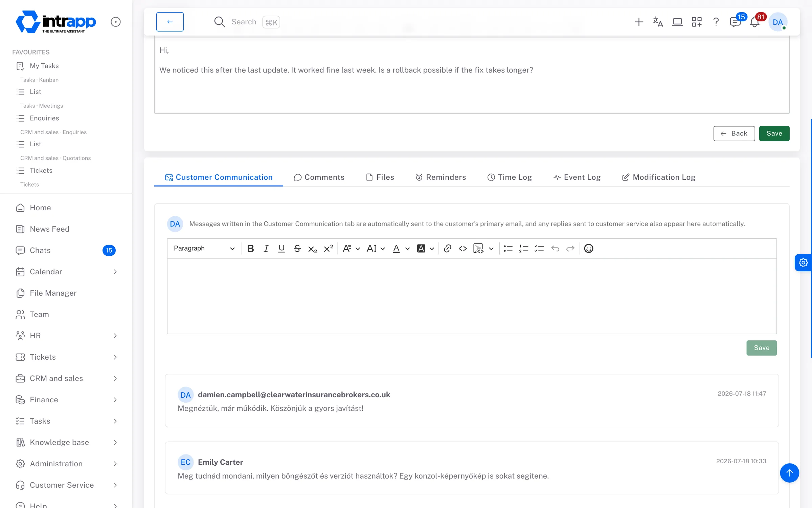Open the translate language icon in the top bar
The height and width of the screenshot is (508, 812).
tap(658, 22)
